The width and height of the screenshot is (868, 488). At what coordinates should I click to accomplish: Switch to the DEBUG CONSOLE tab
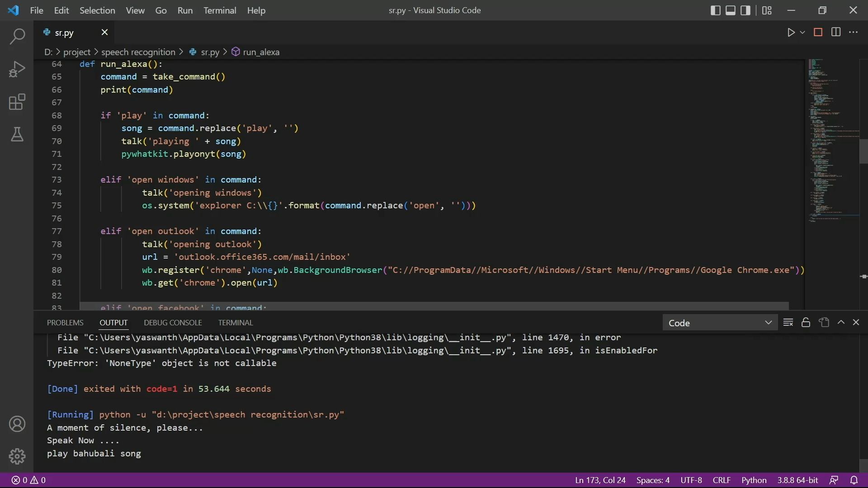click(x=173, y=323)
